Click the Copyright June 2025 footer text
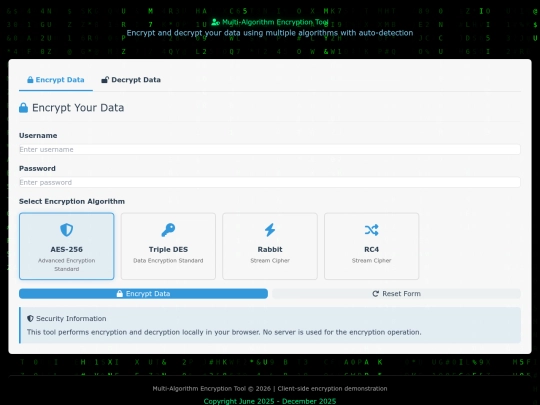The height and width of the screenshot is (405, 540). click(x=270, y=401)
